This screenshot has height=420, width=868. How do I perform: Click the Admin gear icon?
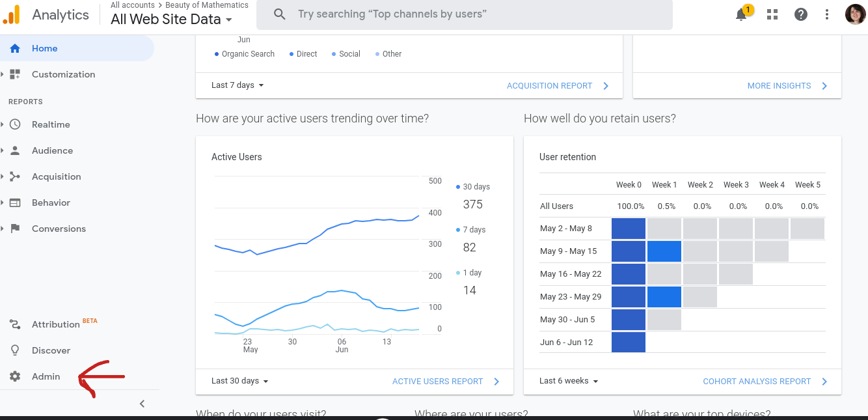point(15,376)
